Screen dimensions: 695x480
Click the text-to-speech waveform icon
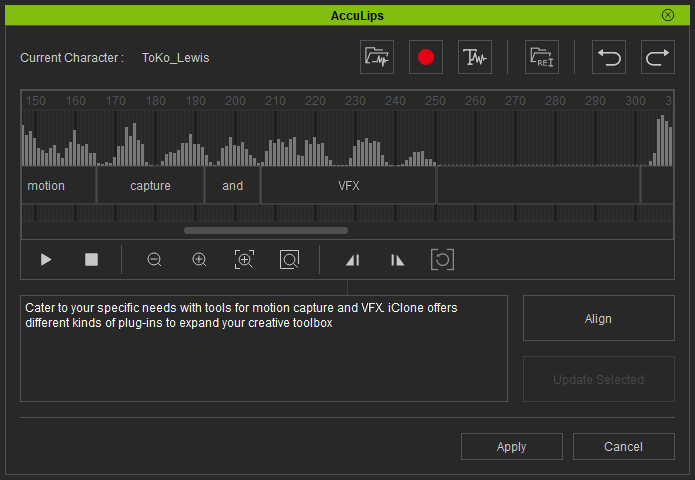click(x=475, y=57)
